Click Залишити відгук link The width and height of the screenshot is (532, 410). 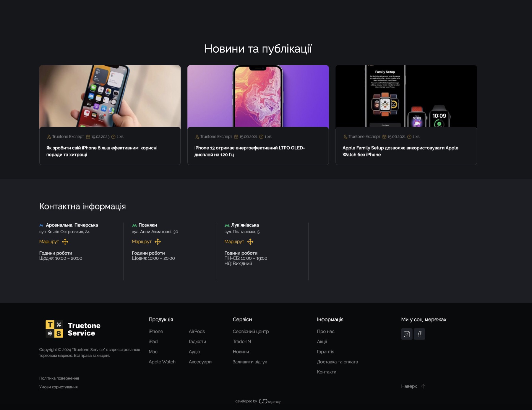pyautogui.click(x=250, y=362)
